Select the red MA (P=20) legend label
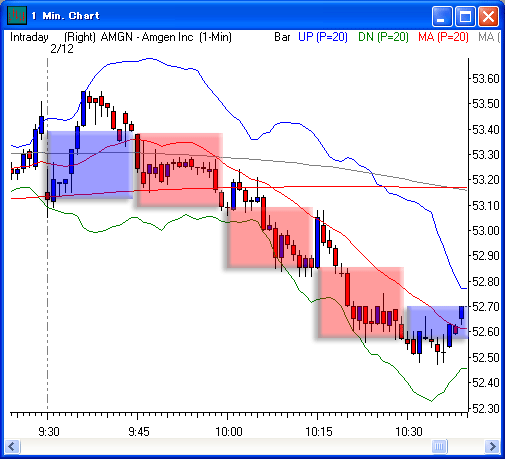Image resolution: width=505 pixels, height=459 pixels. click(x=443, y=37)
